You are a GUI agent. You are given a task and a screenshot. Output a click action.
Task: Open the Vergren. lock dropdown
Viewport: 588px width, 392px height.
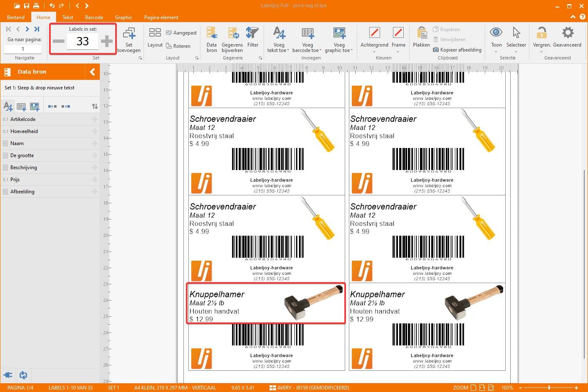pos(541,39)
